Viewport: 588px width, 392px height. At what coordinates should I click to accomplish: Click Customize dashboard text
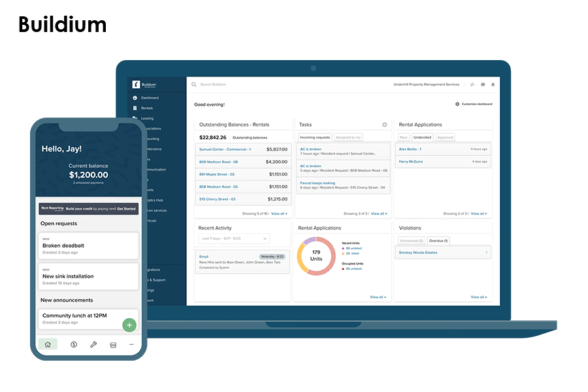pyautogui.click(x=477, y=104)
